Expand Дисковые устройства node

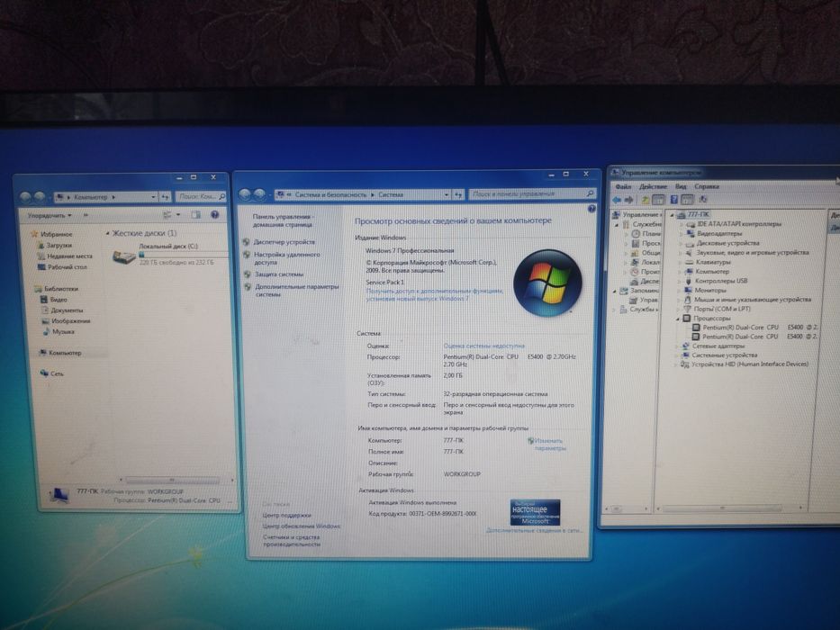click(x=681, y=243)
